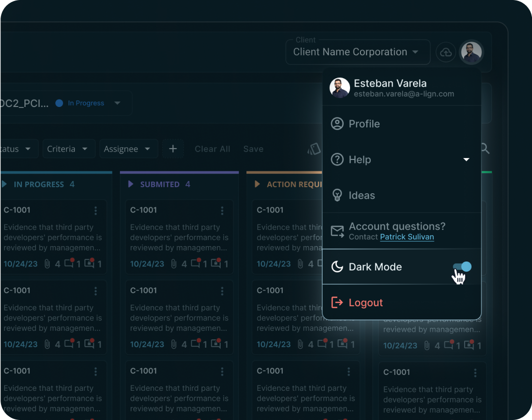
Task: Click the lightbulb icon beside Ideas
Action: [x=337, y=195]
